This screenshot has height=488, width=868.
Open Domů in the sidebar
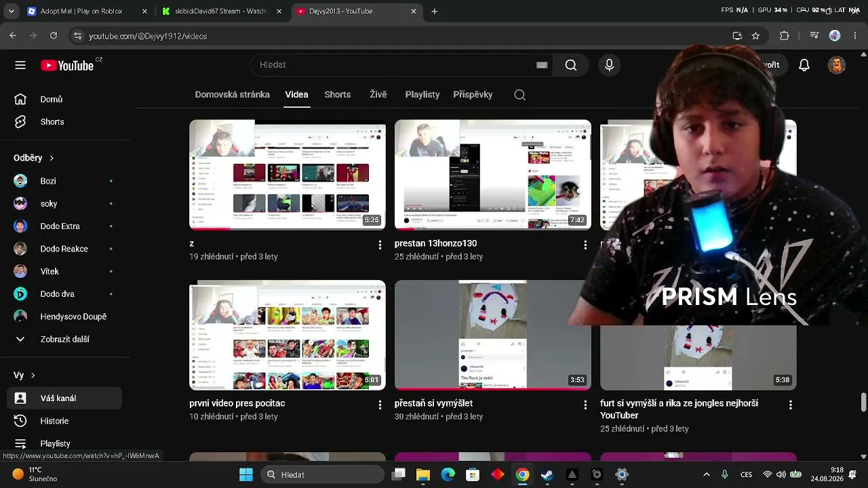click(64, 99)
